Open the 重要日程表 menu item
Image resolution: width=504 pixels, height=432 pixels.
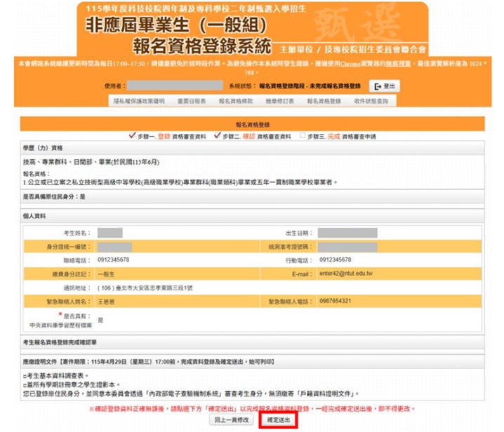[x=192, y=102]
